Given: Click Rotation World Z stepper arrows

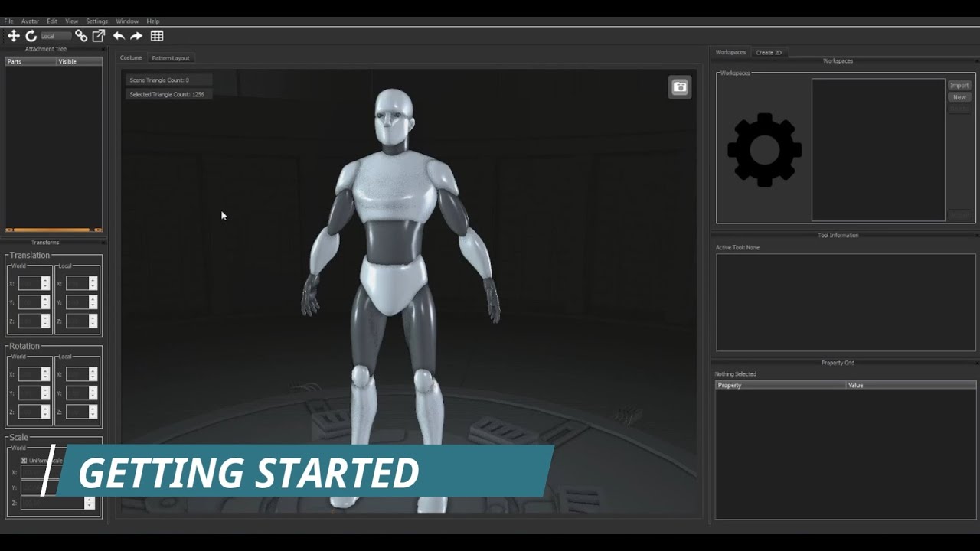Looking at the screenshot, I should click(45, 412).
